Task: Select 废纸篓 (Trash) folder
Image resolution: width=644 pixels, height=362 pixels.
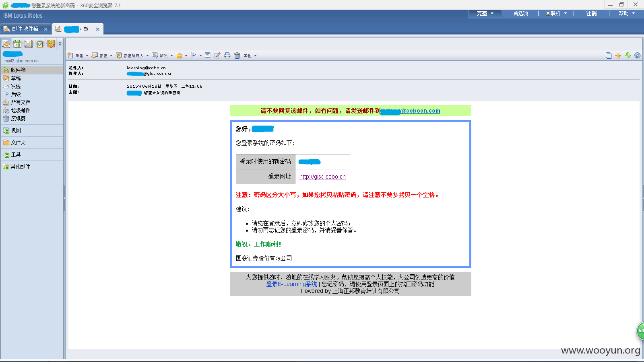Action: (32, 118)
